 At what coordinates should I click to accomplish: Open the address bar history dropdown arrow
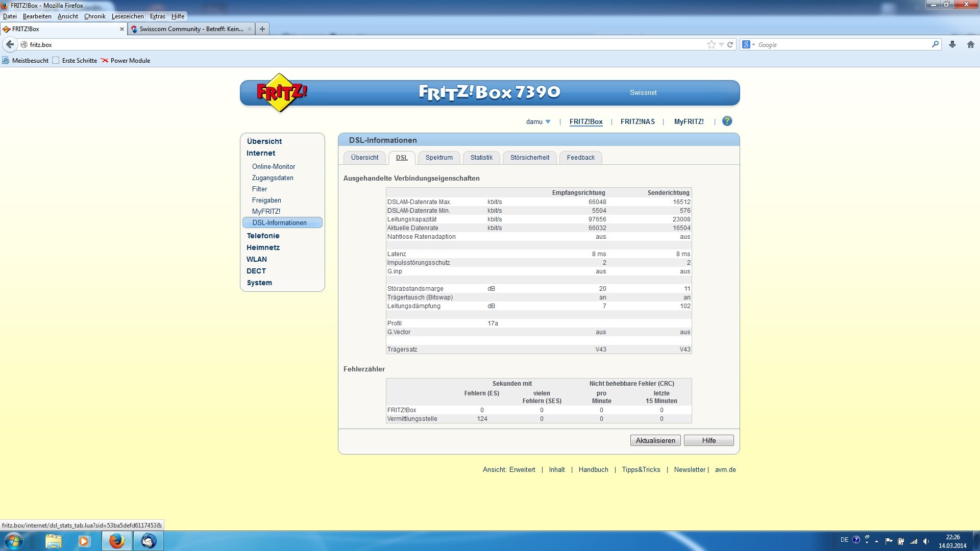721,44
